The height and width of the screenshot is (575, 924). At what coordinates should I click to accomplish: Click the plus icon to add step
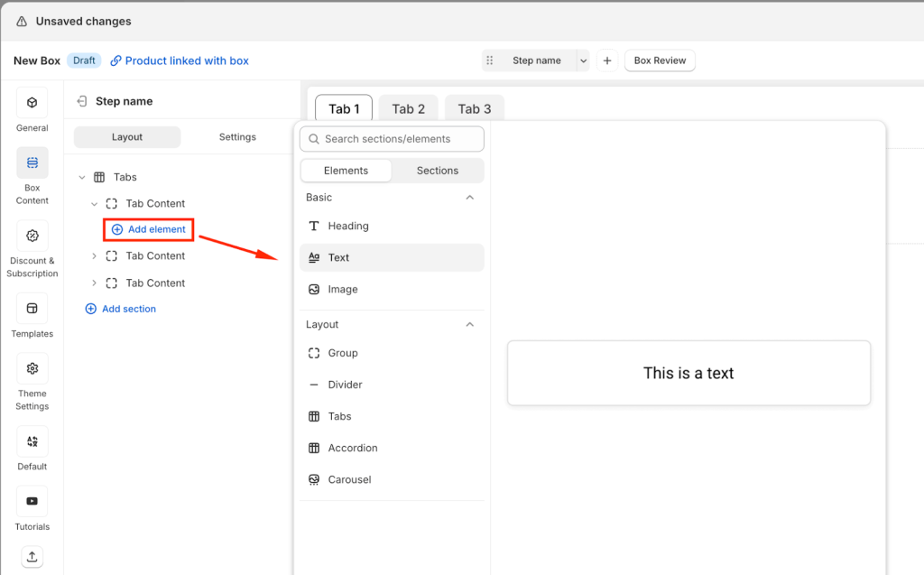607,60
